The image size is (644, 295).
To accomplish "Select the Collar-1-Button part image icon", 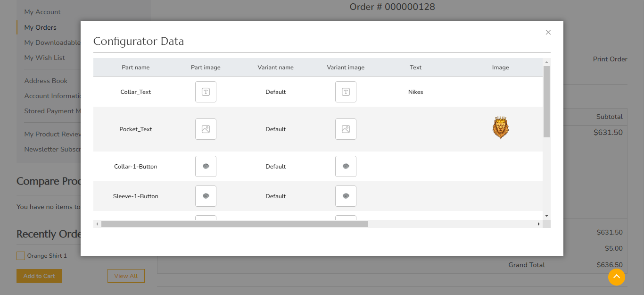I will pyautogui.click(x=206, y=166).
